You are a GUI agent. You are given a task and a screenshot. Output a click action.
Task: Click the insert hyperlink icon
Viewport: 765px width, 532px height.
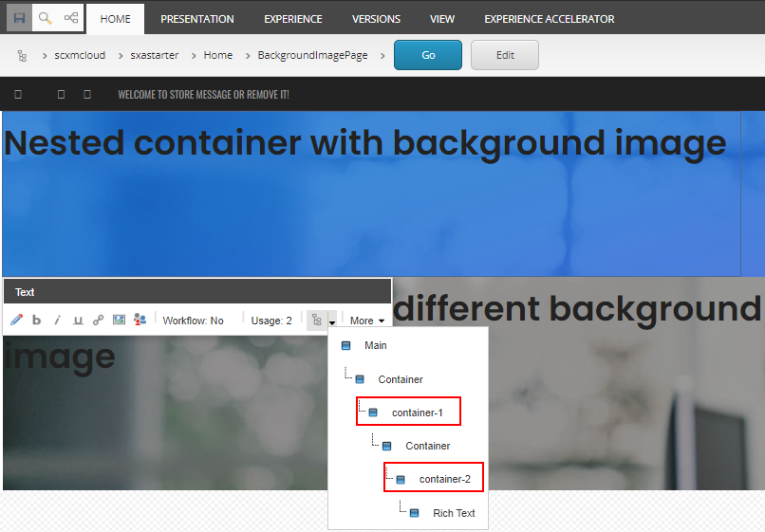point(98,320)
